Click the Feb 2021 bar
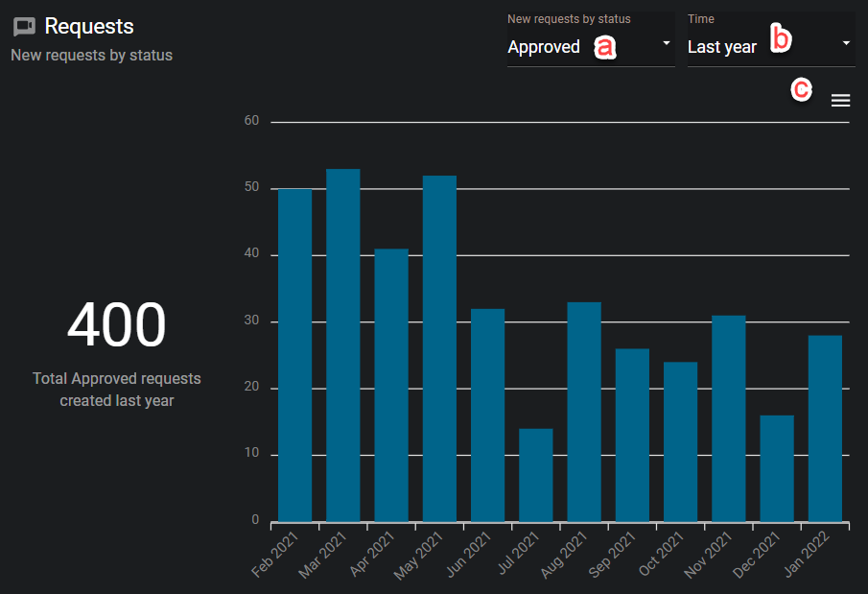868x594 pixels. click(x=294, y=355)
